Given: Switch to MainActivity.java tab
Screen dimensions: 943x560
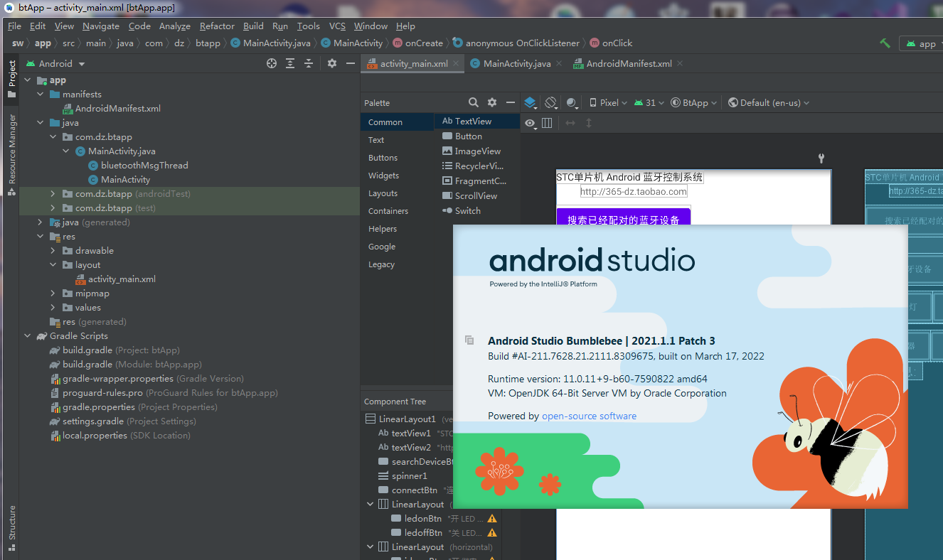Looking at the screenshot, I should point(516,63).
